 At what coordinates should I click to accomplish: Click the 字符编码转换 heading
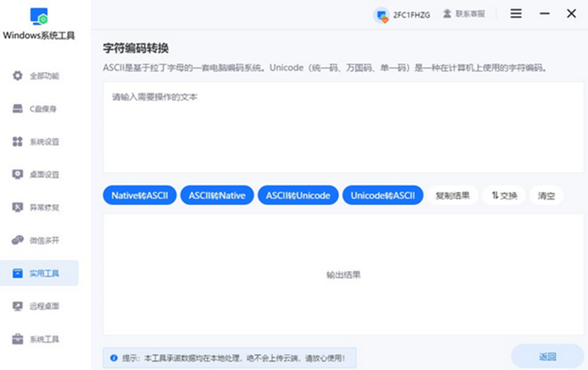point(136,48)
